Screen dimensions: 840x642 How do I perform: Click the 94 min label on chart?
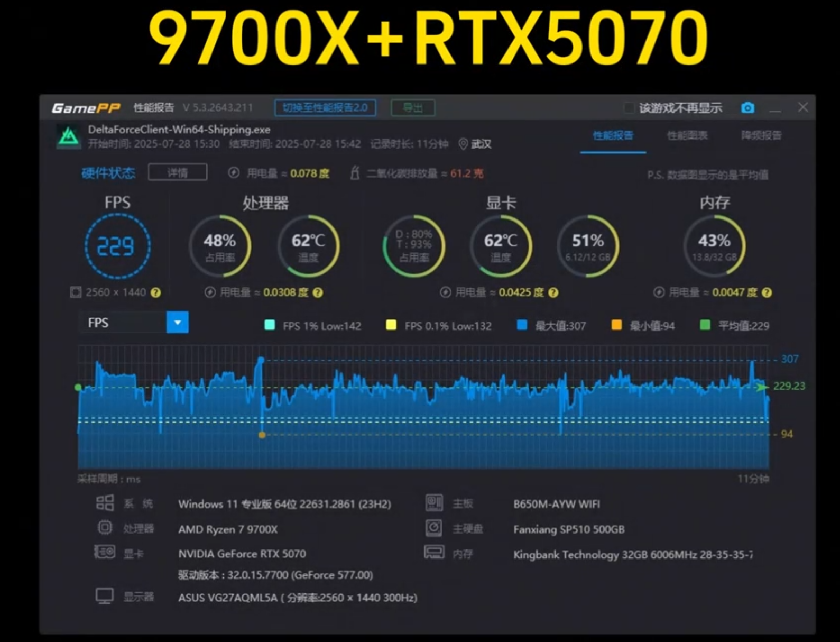(x=787, y=434)
